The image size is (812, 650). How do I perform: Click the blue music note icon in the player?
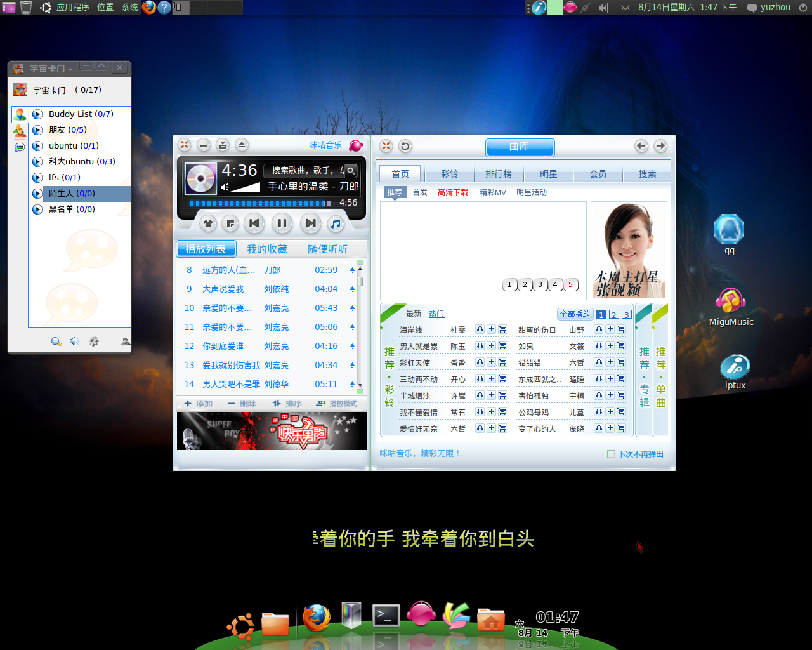point(336,223)
